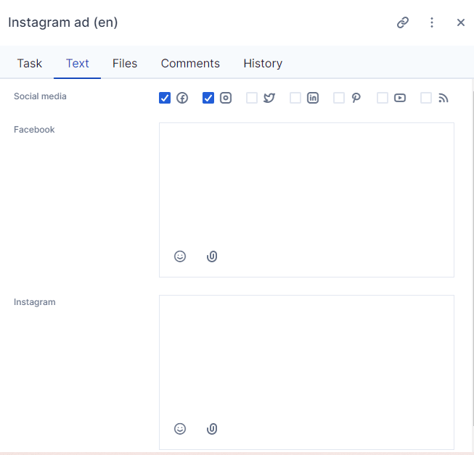Enable the LinkedIn social media checkbox
Screen dimensions: 474x455
click(295, 98)
